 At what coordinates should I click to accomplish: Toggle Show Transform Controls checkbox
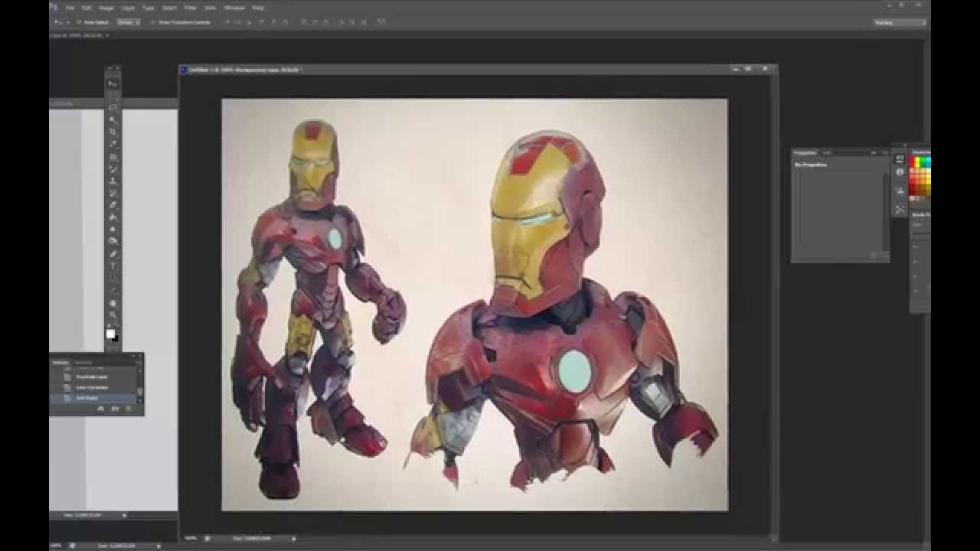tap(154, 22)
